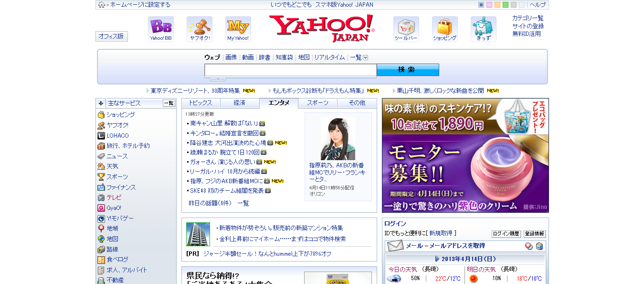Open the メールアドレスを取得 link
The height and width of the screenshot is (284, 644).
pos(458,246)
